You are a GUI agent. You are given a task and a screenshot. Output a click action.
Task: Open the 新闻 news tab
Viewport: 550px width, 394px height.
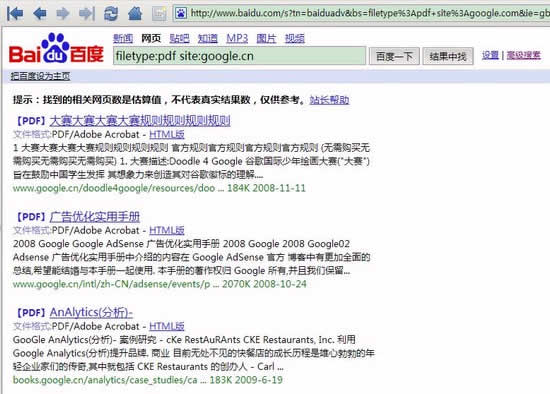123,38
